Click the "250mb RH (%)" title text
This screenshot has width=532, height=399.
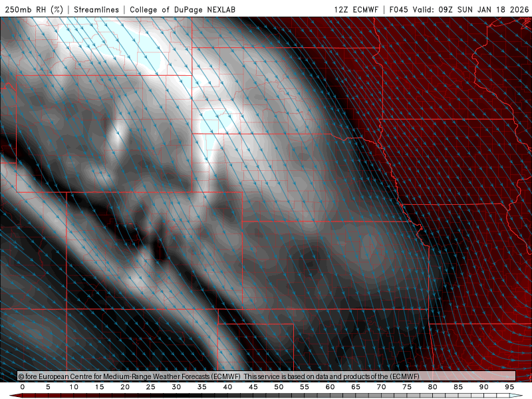tap(35, 9)
